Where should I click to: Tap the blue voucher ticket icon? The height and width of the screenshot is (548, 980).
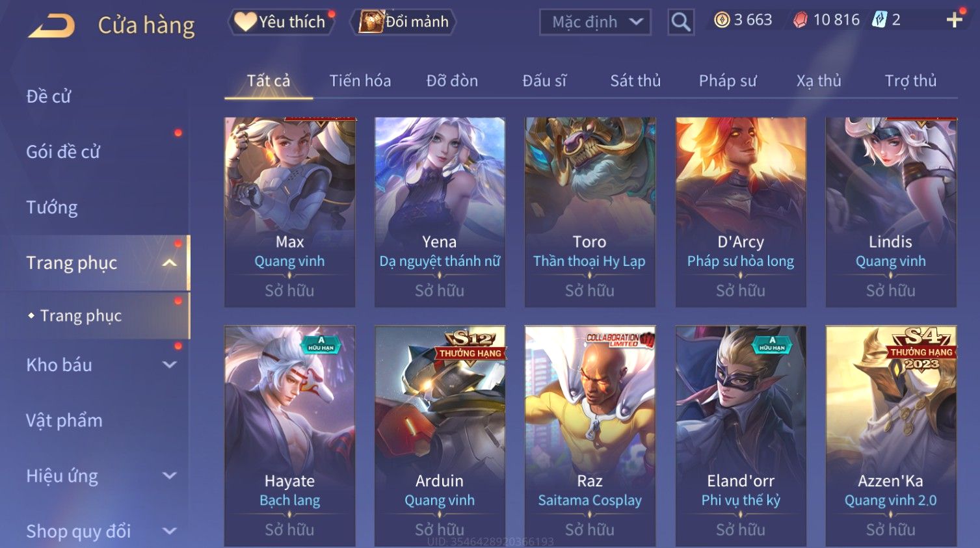coord(879,20)
